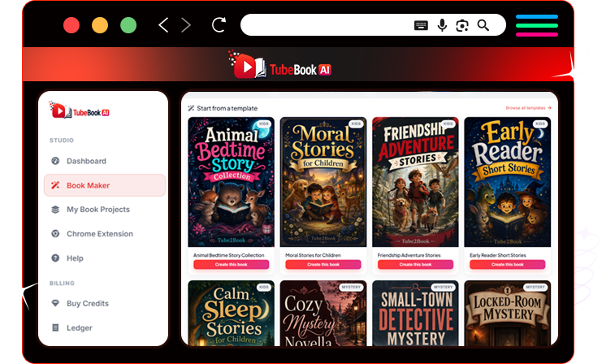The height and width of the screenshot is (364, 602).
Task: Click the Help question mark icon
Action: 55,258
